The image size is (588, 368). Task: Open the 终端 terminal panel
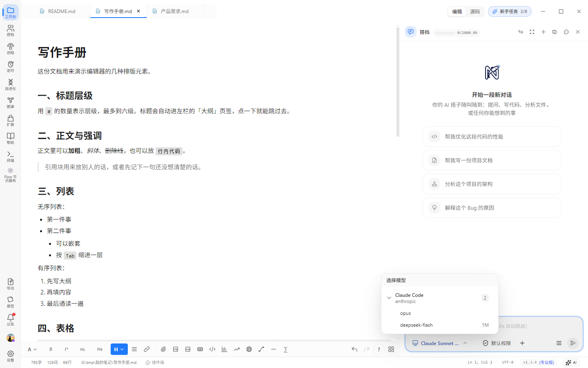pyautogui.click(x=11, y=156)
